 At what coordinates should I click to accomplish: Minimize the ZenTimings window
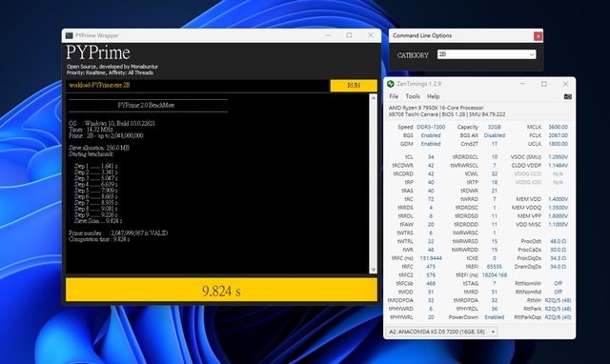tap(522, 84)
